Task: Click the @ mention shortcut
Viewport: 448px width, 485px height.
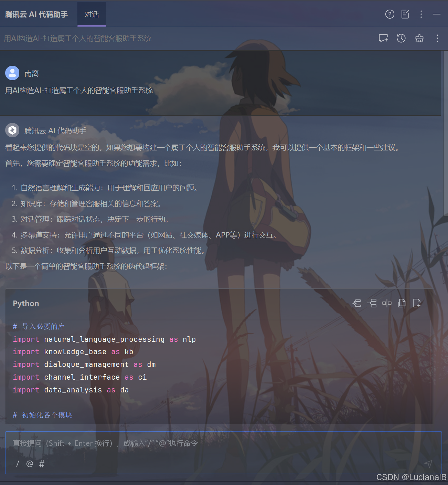Action: [x=30, y=464]
